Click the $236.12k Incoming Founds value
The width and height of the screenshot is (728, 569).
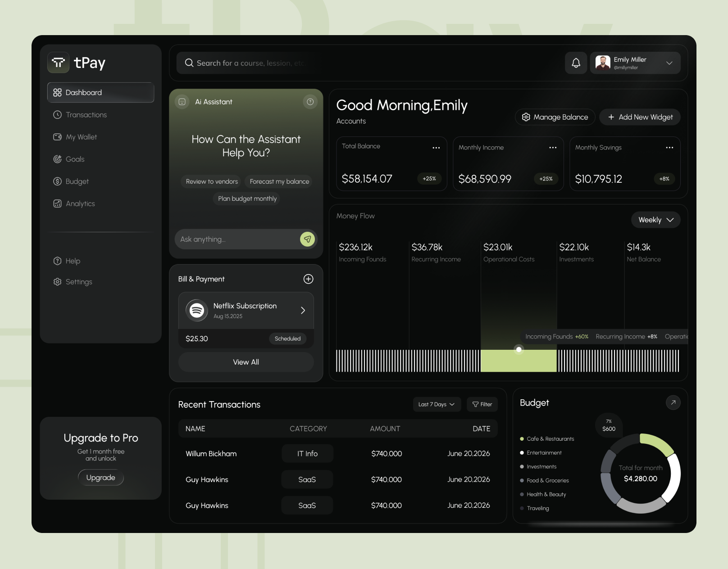pos(356,247)
